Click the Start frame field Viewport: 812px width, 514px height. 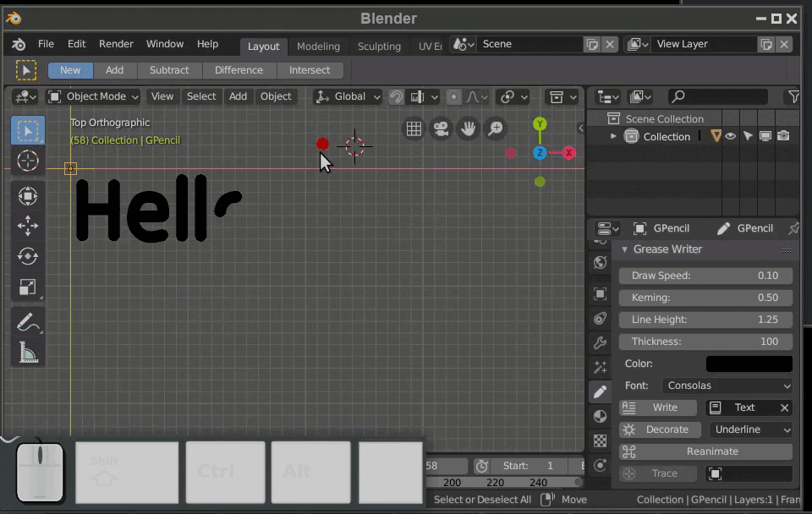pos(528,466)
